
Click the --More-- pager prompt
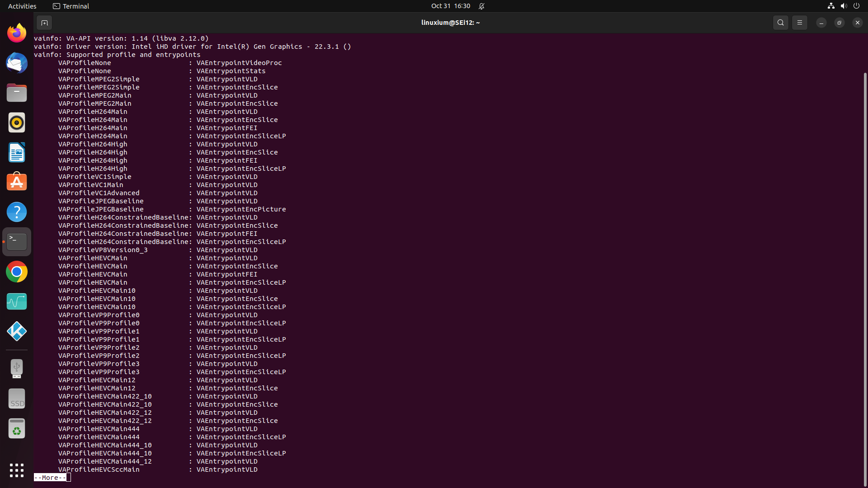(50, 478)
